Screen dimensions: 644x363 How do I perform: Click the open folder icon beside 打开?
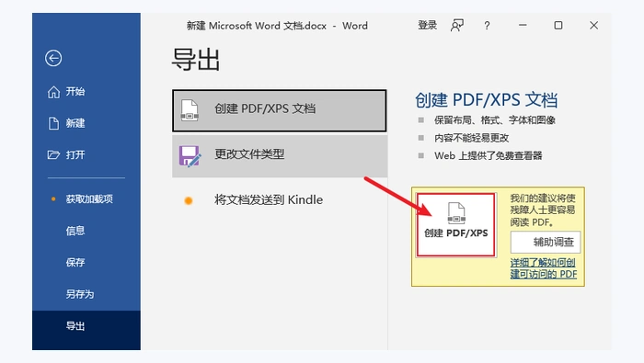coord(53,154)
